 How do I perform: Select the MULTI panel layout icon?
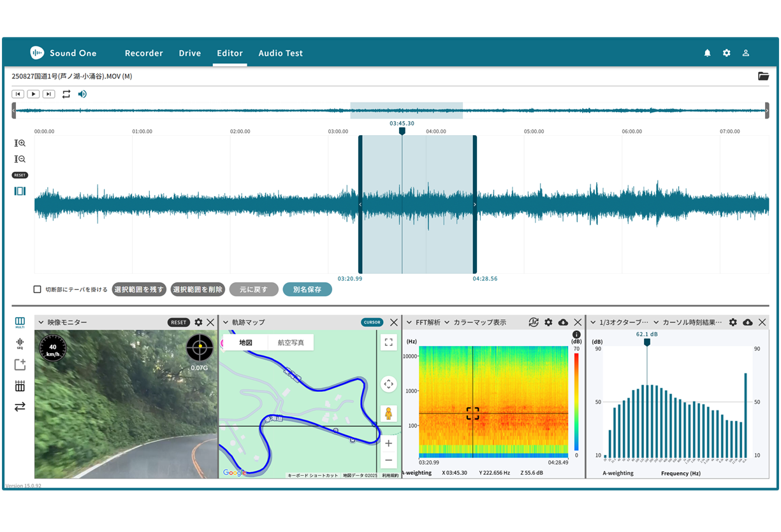pos(20,323)
